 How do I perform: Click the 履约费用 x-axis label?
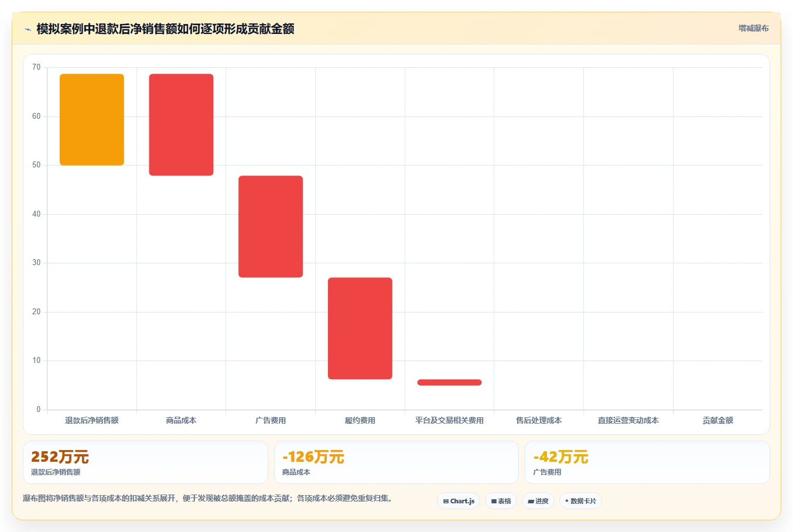click(x=360, y=420)
